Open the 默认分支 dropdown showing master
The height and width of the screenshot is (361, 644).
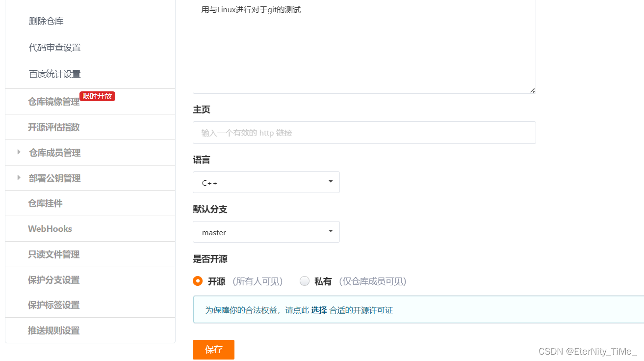(266, 232)
